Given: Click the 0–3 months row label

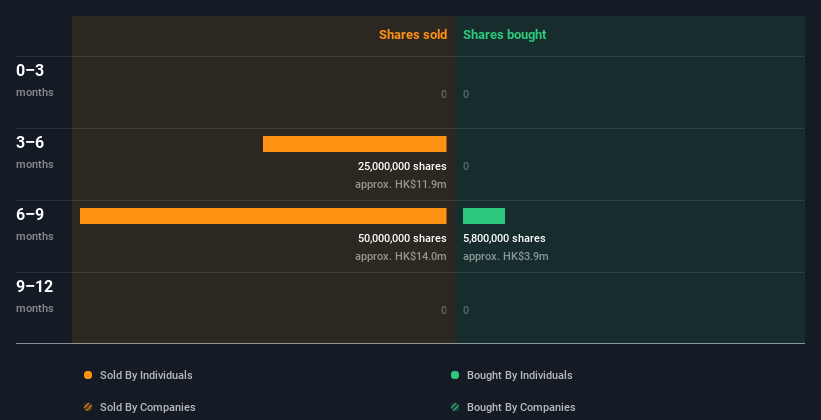Looking at the screenshot, I should point(35,80).
